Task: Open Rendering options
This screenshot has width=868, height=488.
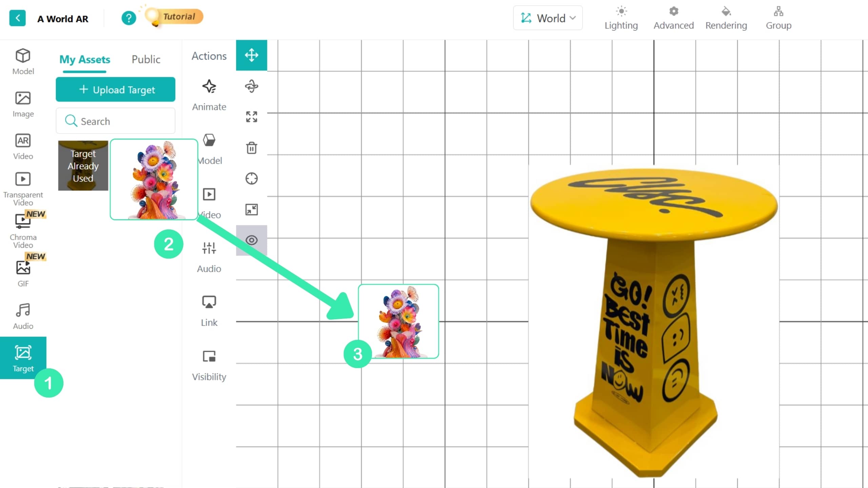Action: tap(726, 18)
